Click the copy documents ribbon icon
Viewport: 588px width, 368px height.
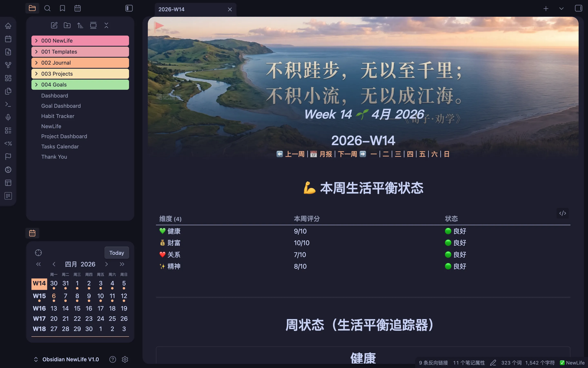coord(8,91)
